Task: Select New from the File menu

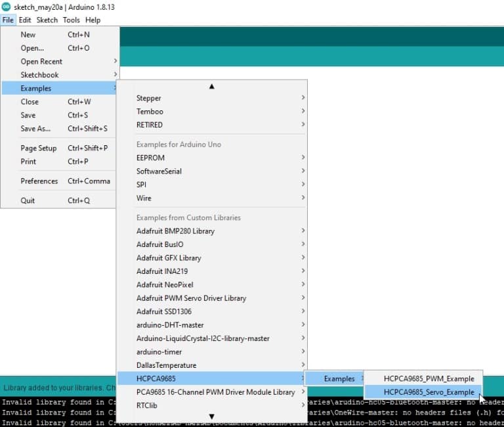Action: coord(28,35)
